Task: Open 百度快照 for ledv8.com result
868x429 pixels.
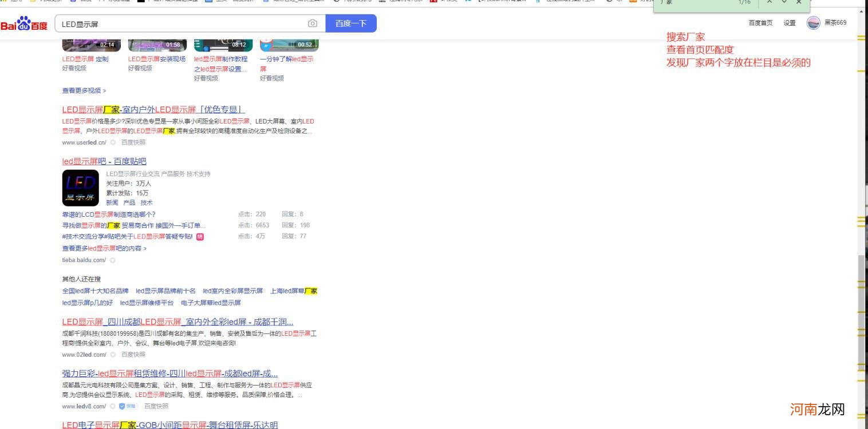Action: click(x=156, y=406)
